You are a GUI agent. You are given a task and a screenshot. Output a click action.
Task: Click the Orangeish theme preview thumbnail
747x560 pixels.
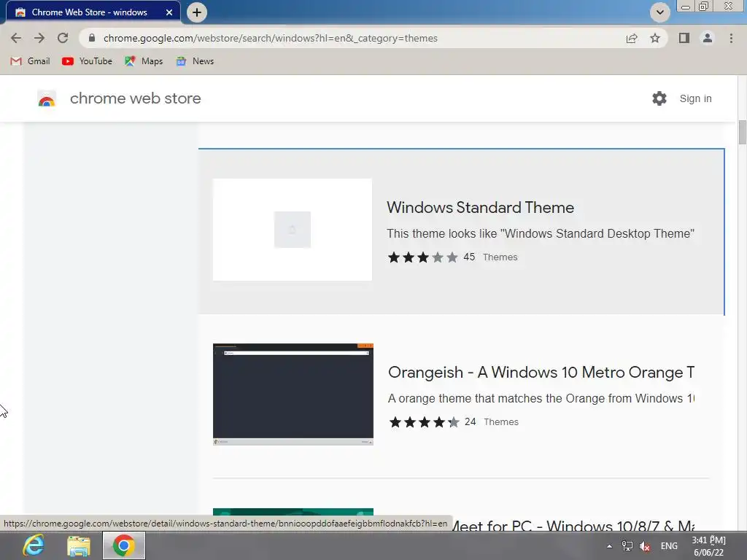(293, 394)
